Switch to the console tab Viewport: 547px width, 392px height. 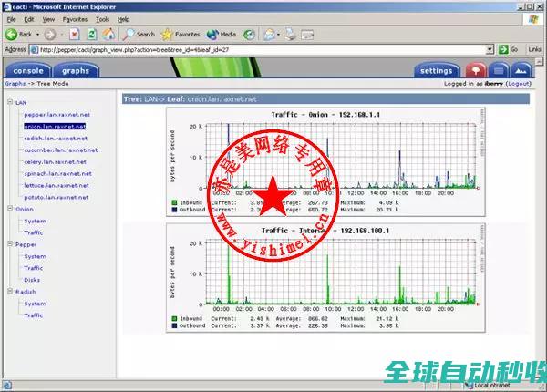[29, 70]
